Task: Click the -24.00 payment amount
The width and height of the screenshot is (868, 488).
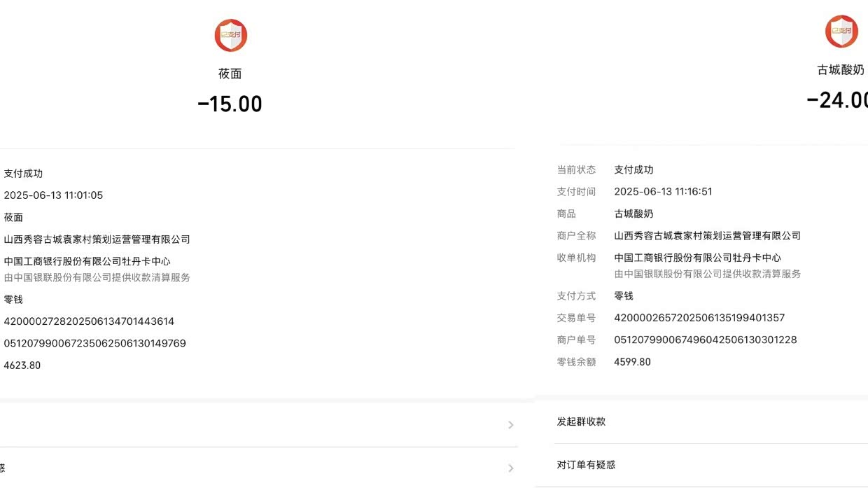Action: (x=838, y=100)
